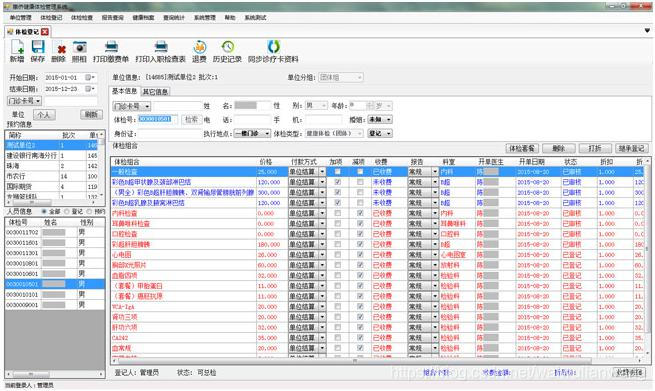
Task: Toggle 减项 checkbox in 内科检查 row
Action: (x=360, y=213)
